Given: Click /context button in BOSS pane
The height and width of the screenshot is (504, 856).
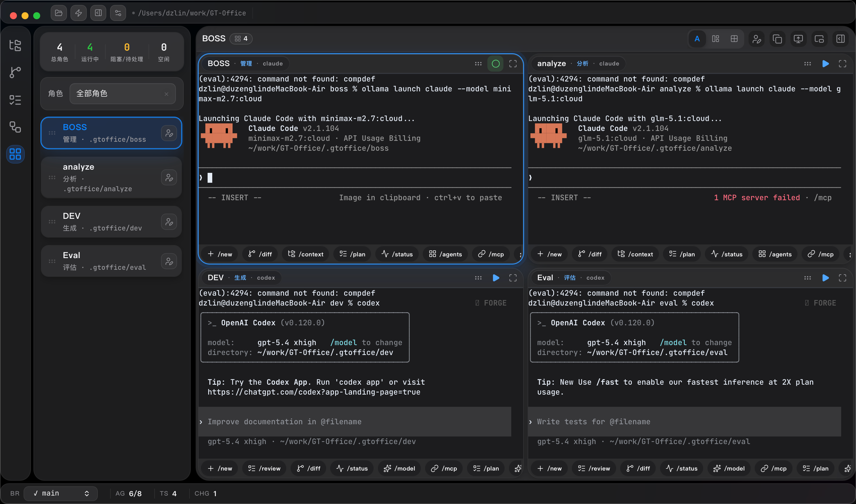Looking at the screenshot, I should [305, 254].
